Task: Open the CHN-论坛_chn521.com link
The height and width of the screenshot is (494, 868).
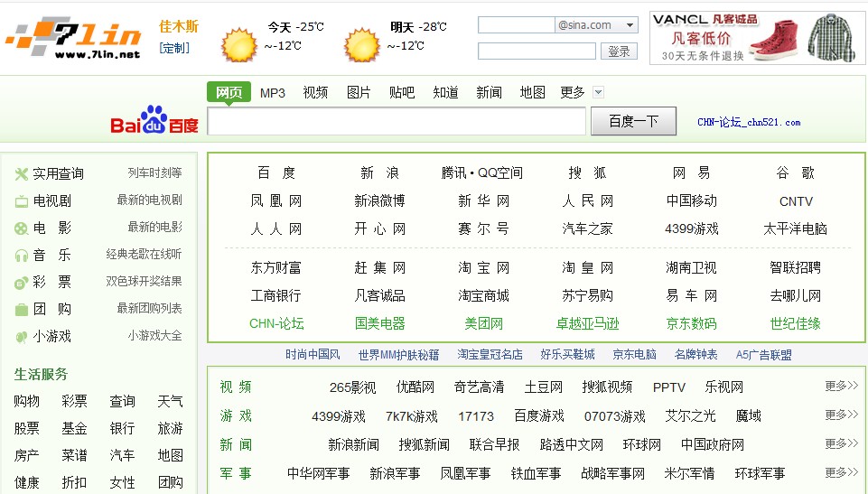Action: (x=749, y=122)
